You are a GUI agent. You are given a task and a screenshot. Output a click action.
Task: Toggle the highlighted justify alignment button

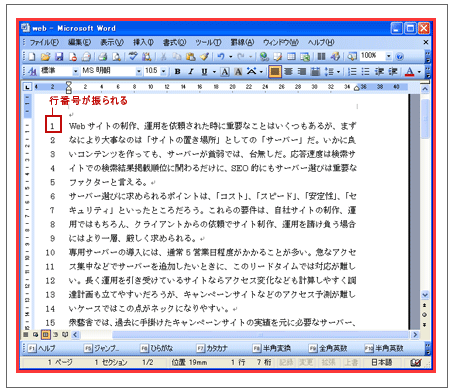tap(275, 71)
